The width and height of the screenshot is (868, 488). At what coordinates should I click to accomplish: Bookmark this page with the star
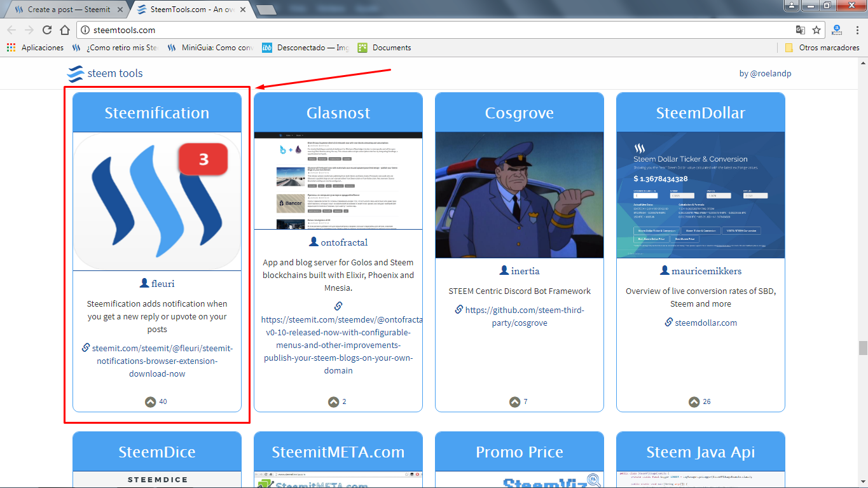(x=816, y=30)
